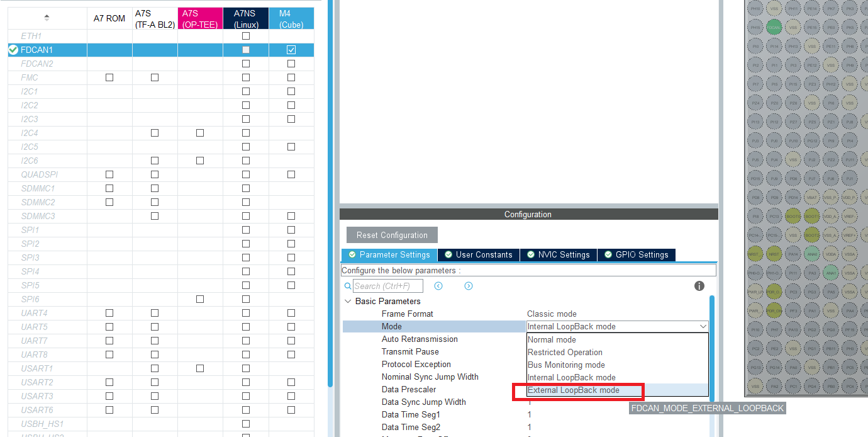
Task: Click the previous-match circular arrow icon
Action: [438, 285]
